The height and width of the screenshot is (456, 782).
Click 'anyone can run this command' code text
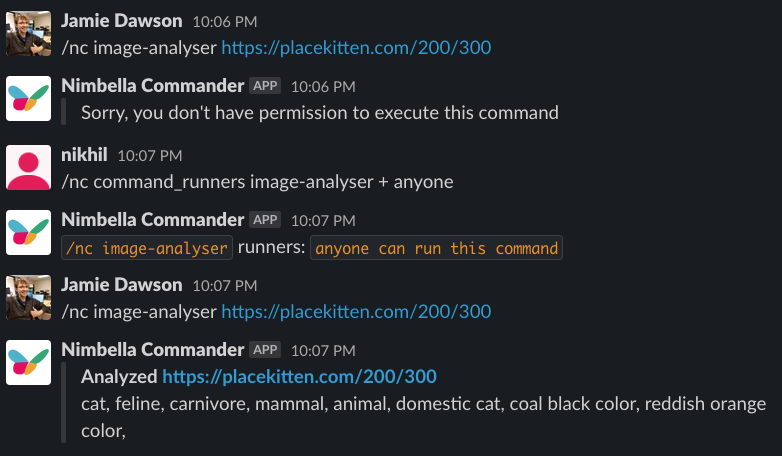point(436,248)
